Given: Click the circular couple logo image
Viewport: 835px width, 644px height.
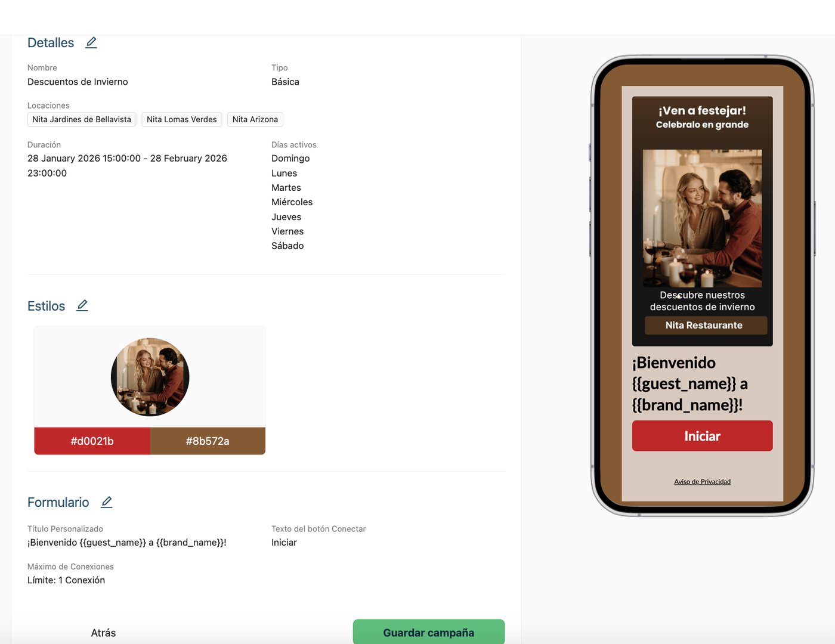Looking at the screenshot, I should point(150,377).
